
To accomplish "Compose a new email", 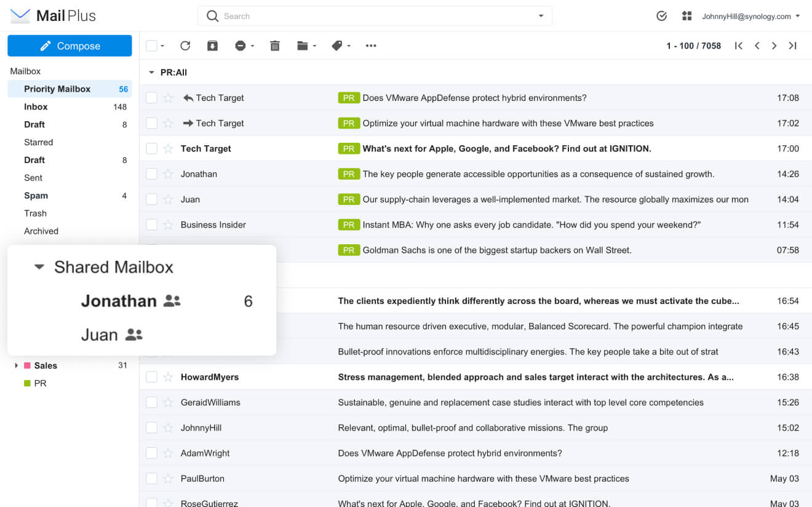I will (70, 46).
